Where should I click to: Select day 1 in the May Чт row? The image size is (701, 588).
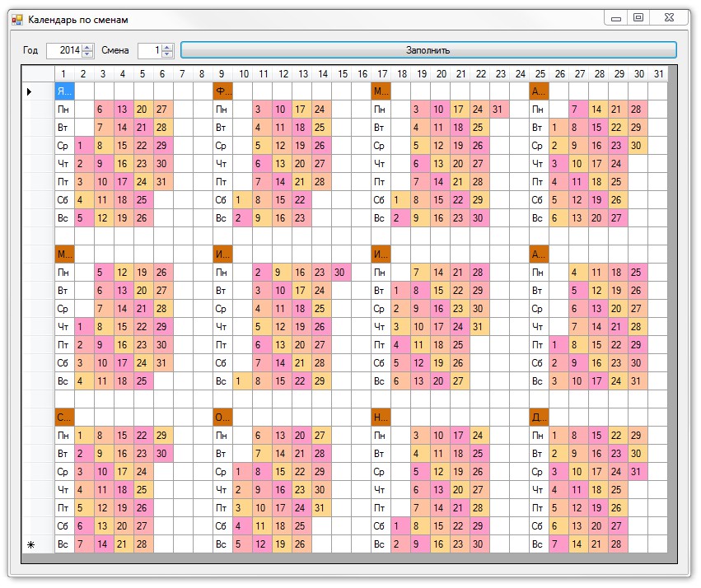tap(84, 327)
